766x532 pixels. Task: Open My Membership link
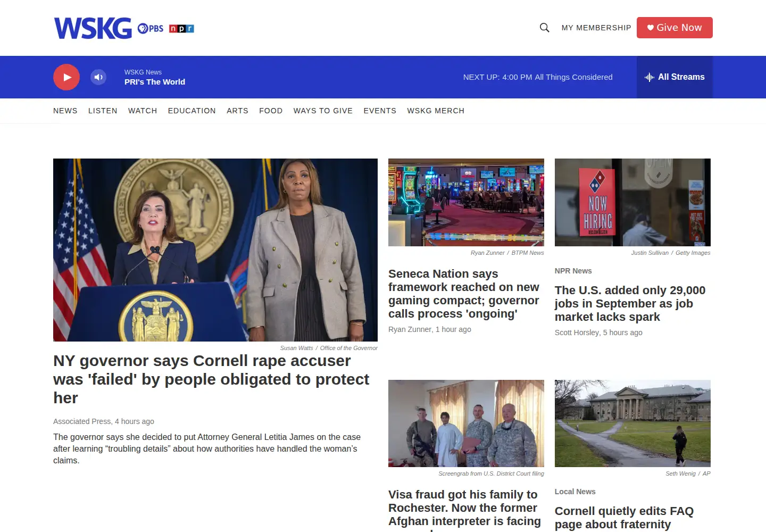click(x=596, y=28)
